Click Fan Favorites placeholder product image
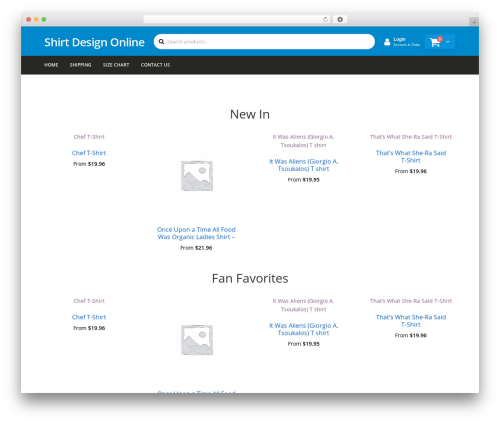Viewport: 500px width, 423px height. click(197, 340)
